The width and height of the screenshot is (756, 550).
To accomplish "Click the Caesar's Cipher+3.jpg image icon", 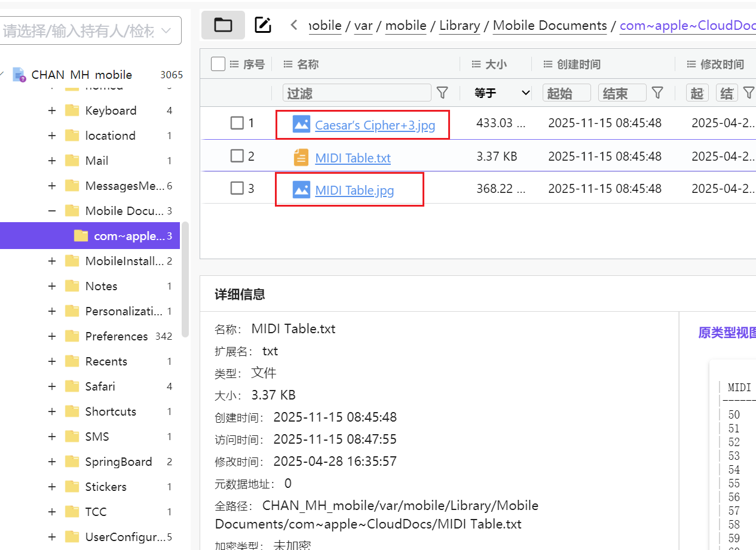I will point(301,124).
